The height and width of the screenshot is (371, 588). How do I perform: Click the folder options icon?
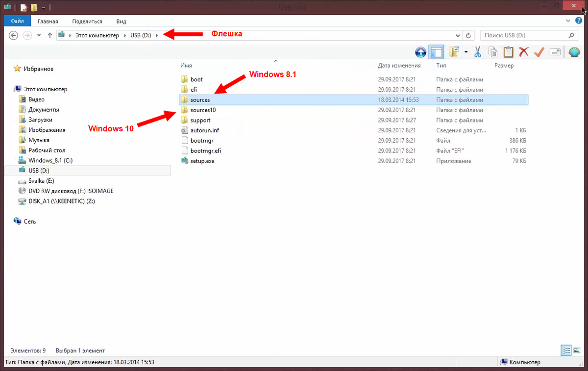(x=454, y=52)
